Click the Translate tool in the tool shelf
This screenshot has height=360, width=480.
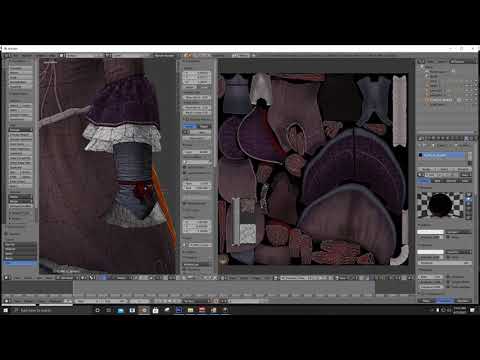(x=20, y=68)
